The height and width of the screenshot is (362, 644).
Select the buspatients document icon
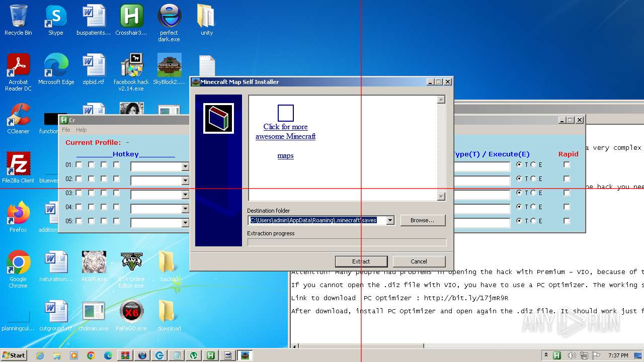point(94,21)
